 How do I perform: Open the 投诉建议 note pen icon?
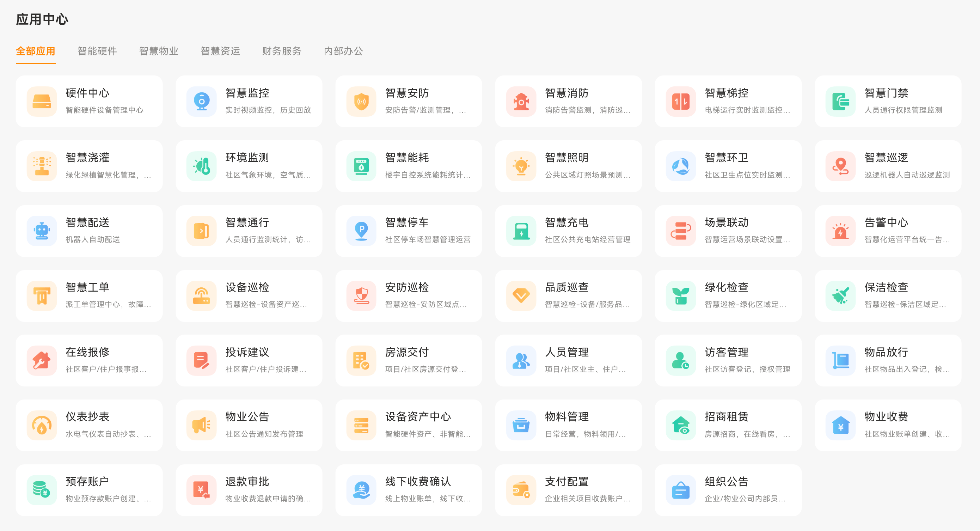[202, 360]
